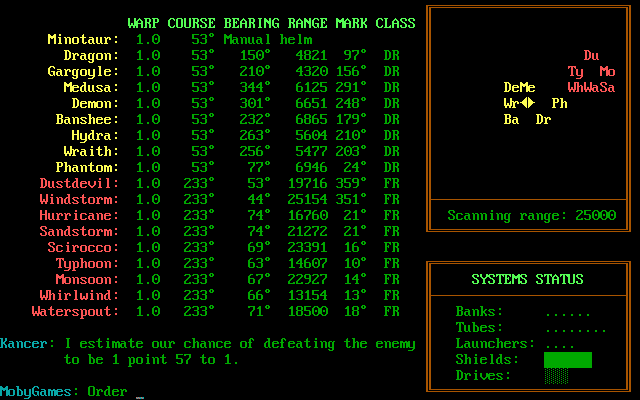Click Medusa's bearing value 344°
This screenshot has height=400, width=640.
[255, 88]
